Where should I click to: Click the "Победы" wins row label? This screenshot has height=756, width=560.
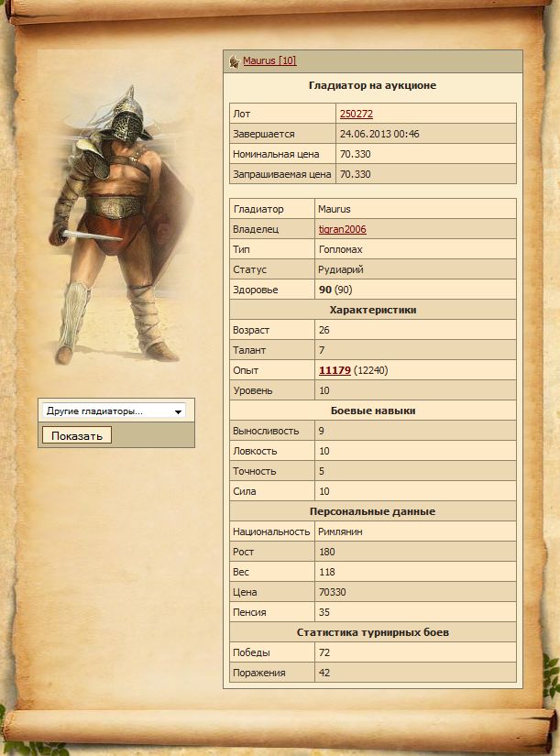(x=251, y=652)
